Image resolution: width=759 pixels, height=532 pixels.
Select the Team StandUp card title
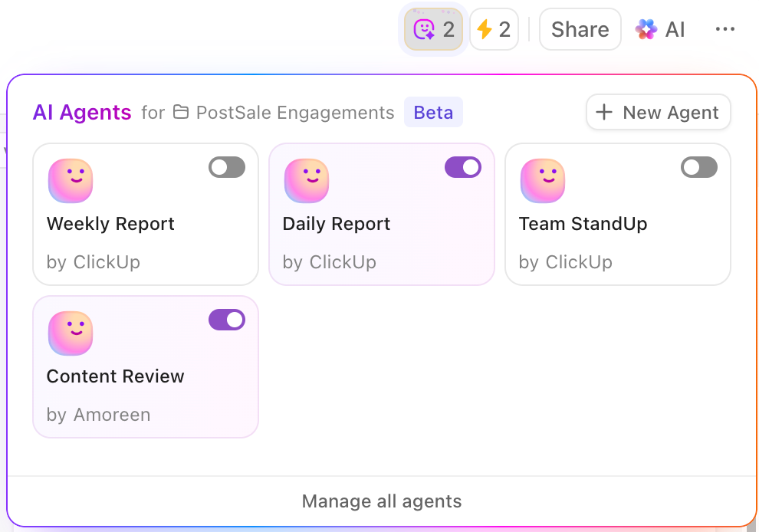click(x=583, y=224)
